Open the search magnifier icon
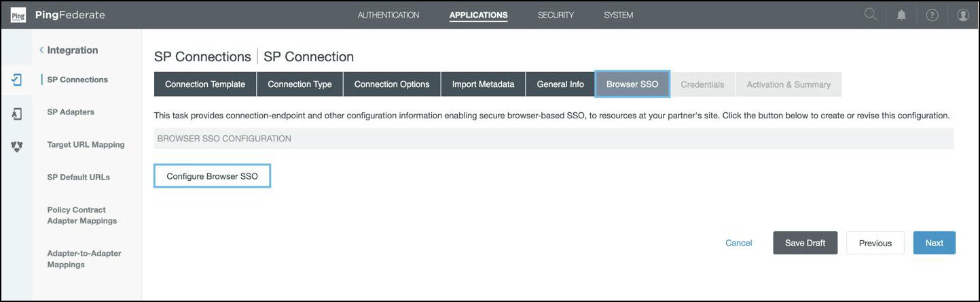The height and width of the screenshot is (302, 980). pos(870,15)
